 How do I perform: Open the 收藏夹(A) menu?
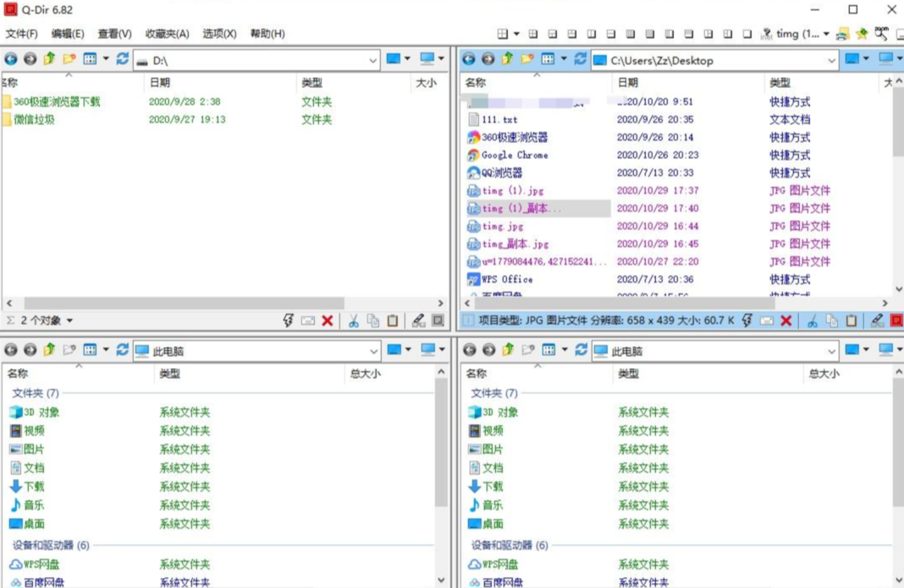(x=168, y=34)
